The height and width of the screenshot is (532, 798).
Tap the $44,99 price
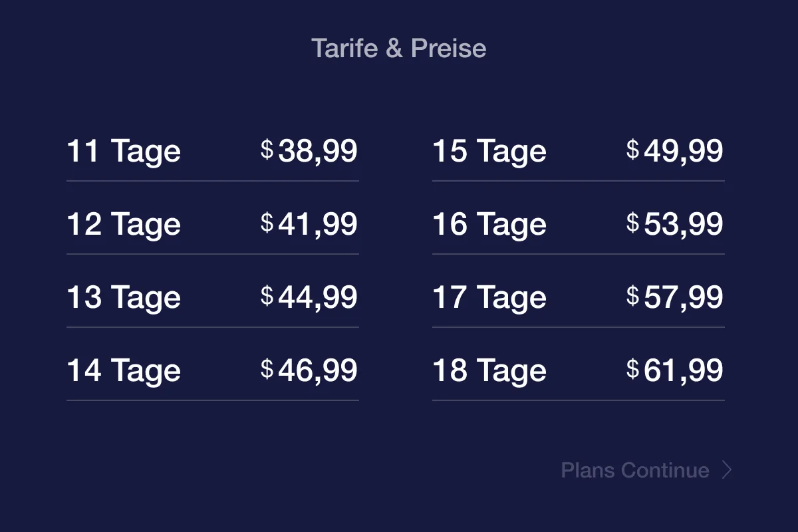click(x=310, y=297)
